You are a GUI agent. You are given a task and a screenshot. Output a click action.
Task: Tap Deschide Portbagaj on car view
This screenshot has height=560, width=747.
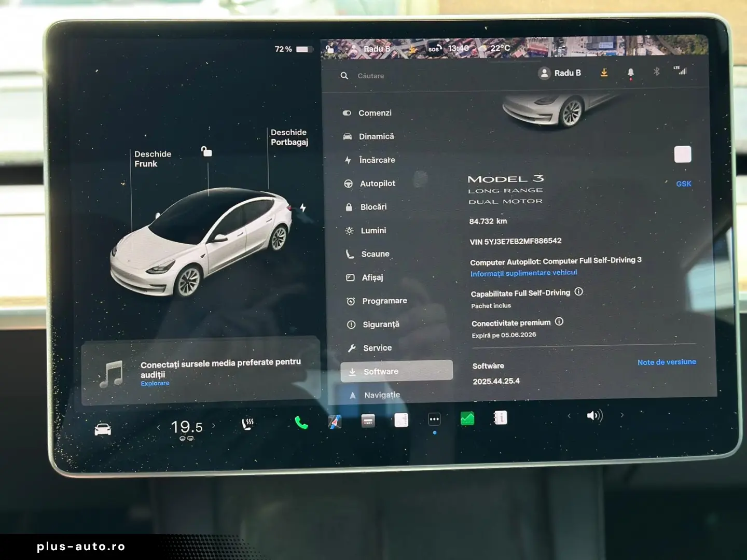pyautogui.click(x=289, y=137)
